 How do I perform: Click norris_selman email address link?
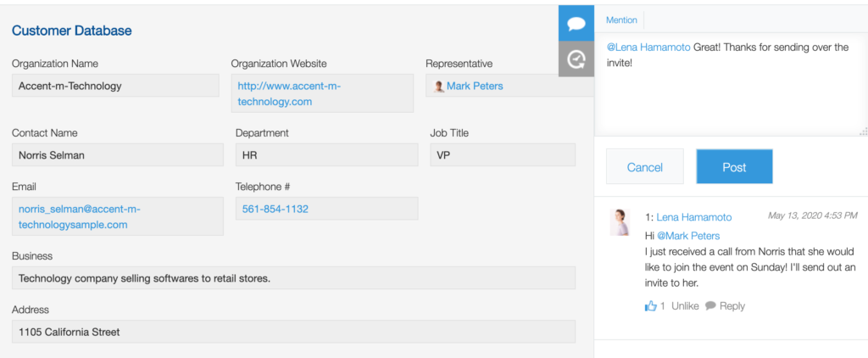point(79,216)
